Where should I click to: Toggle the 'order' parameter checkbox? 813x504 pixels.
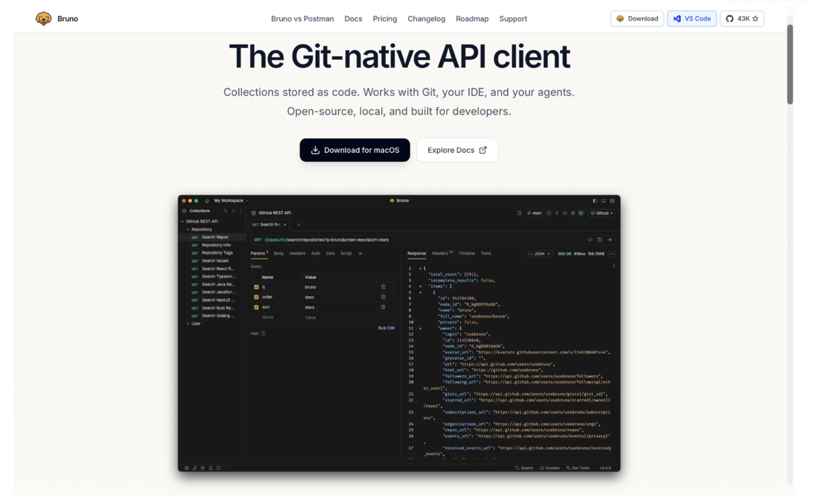[x=256, y=297]
